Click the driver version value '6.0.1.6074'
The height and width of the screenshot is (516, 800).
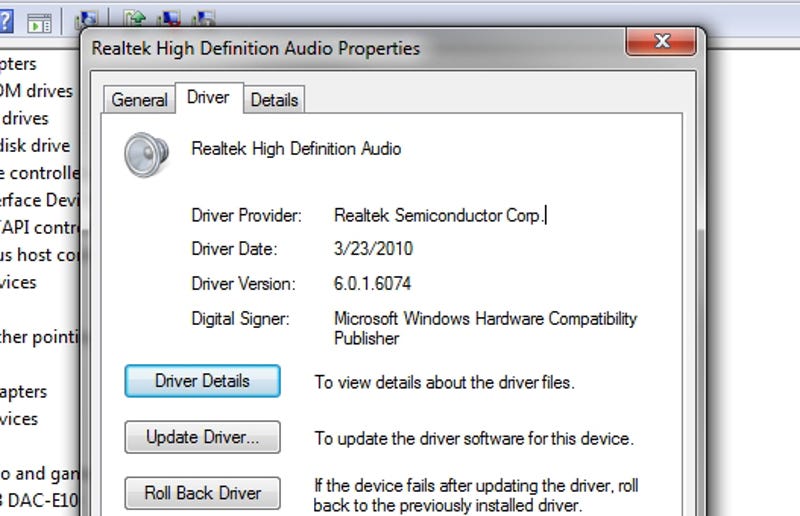click(x=372, y=283)
